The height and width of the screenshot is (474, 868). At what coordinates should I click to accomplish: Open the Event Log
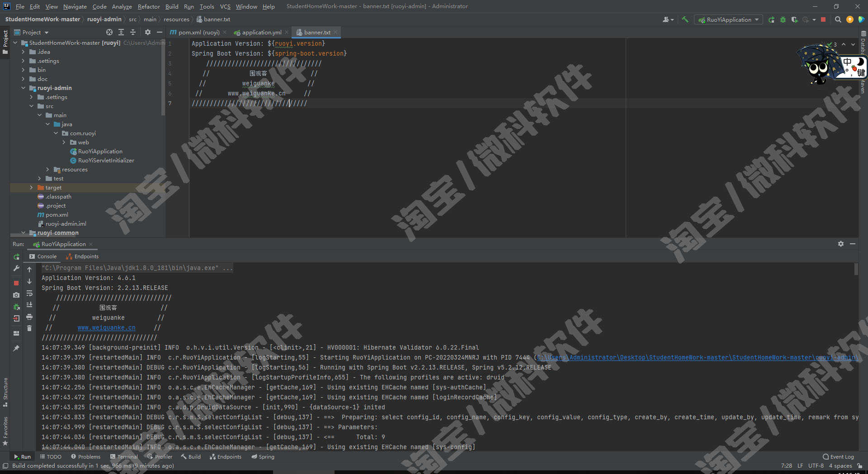[x=839, y=457]
